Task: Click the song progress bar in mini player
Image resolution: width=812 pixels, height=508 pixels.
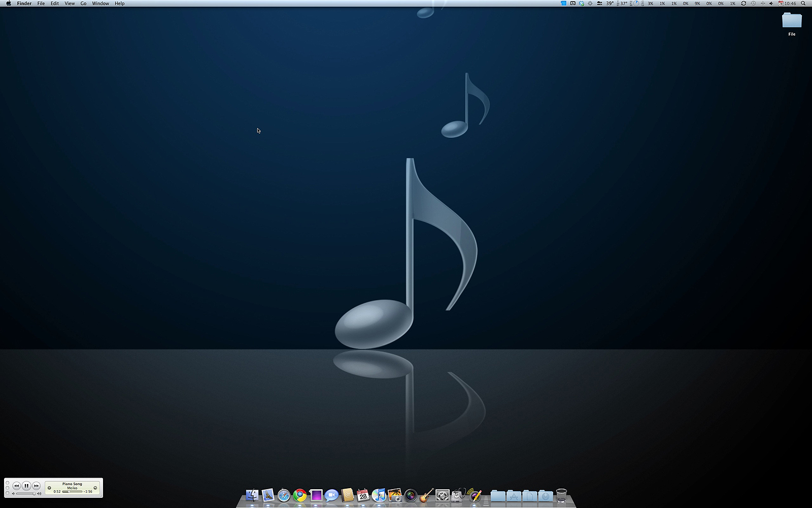Action: [x=72, y=492]
